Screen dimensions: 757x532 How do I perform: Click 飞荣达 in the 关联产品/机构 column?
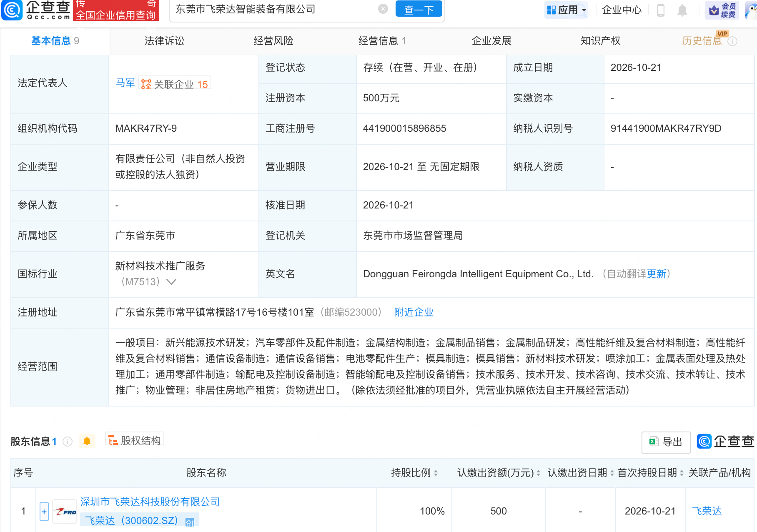pyautogui.click(x=707, y=512)
